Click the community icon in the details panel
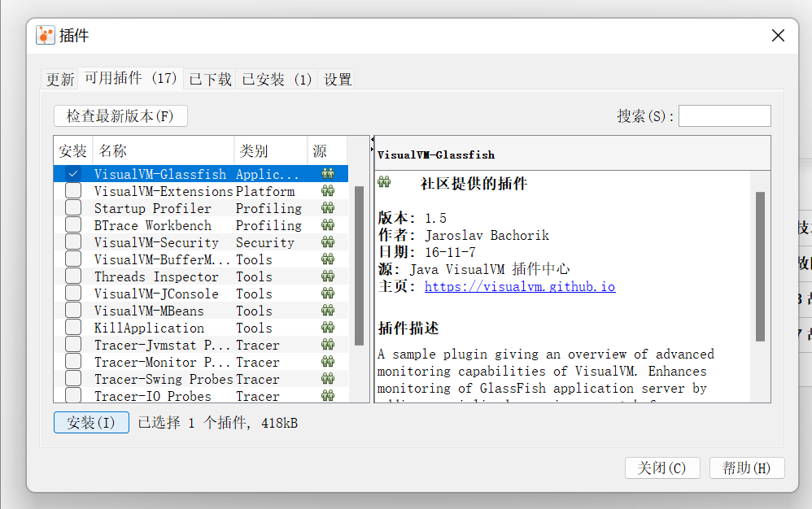 coord(384,182)
